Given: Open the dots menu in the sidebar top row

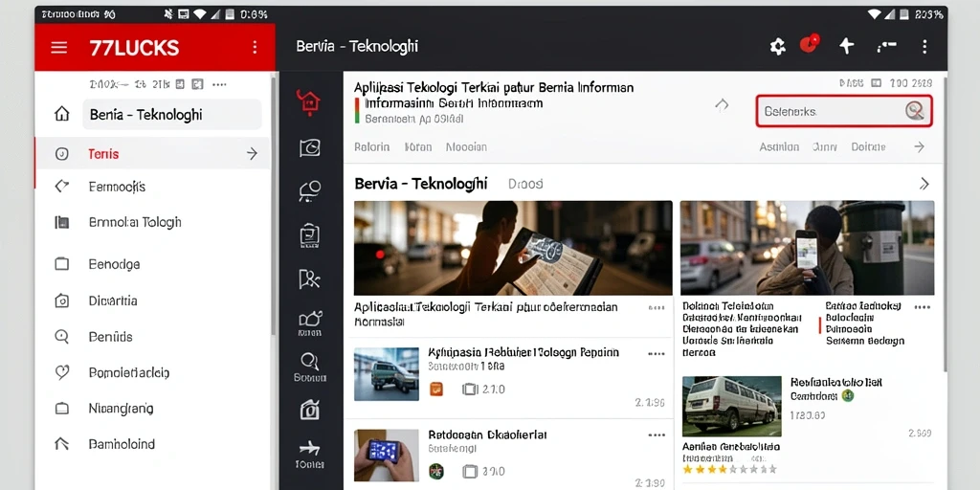Looking at the screenshot, I should 219,84.
